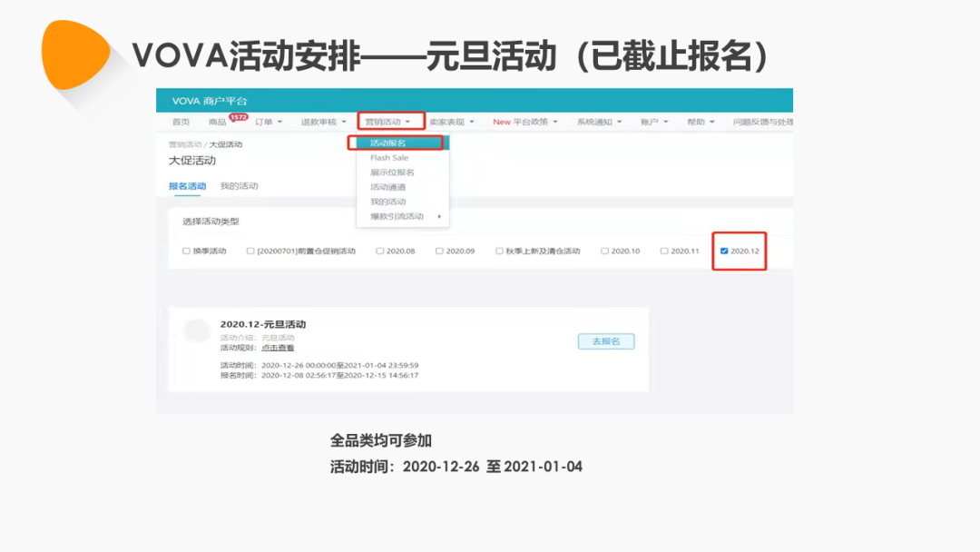Expand the 卖家表现 dropdown

[451, 122]
